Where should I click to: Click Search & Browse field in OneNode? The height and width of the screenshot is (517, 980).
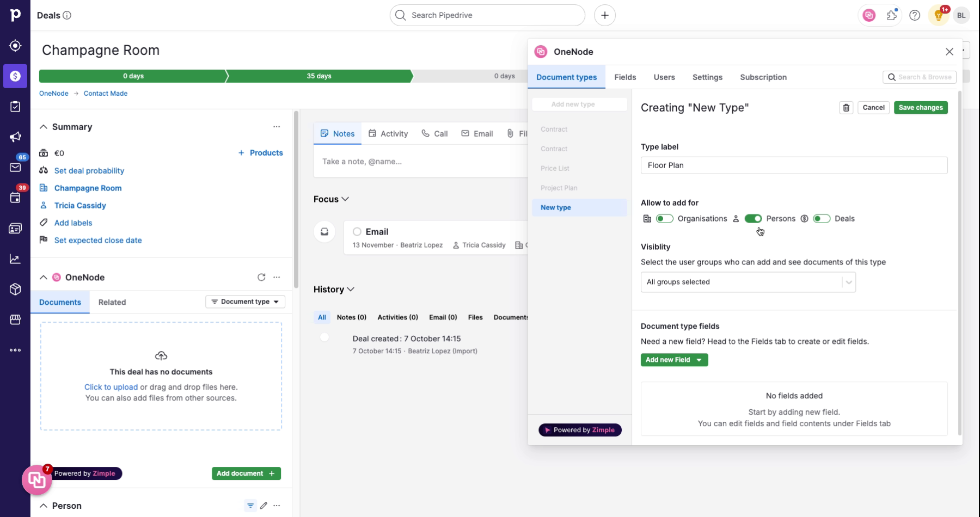(920, 77)
